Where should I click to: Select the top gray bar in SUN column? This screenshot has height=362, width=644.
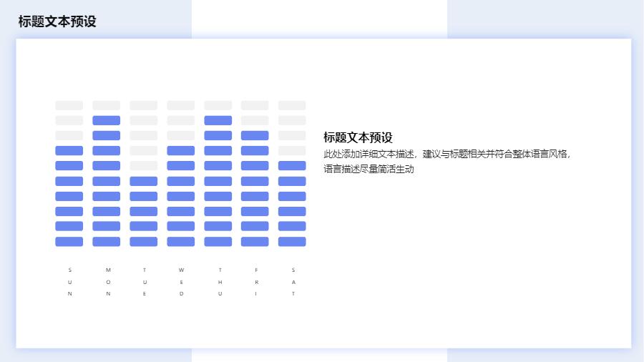69,105
